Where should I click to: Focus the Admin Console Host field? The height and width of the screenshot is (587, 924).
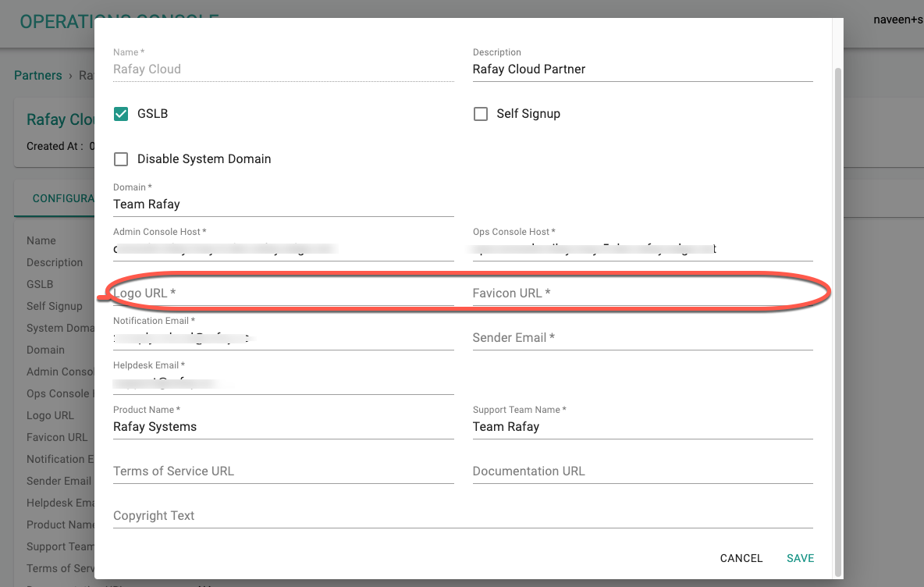click(283, 249)
